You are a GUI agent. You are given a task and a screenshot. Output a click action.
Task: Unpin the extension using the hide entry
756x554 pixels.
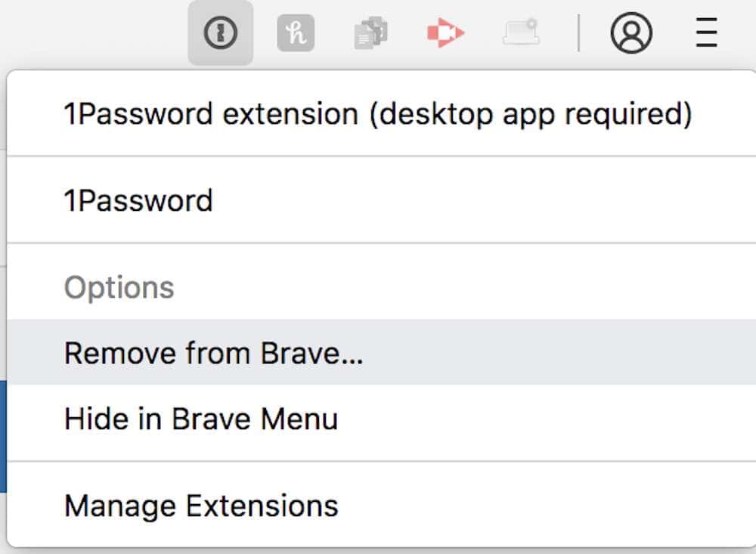point(201,419)
